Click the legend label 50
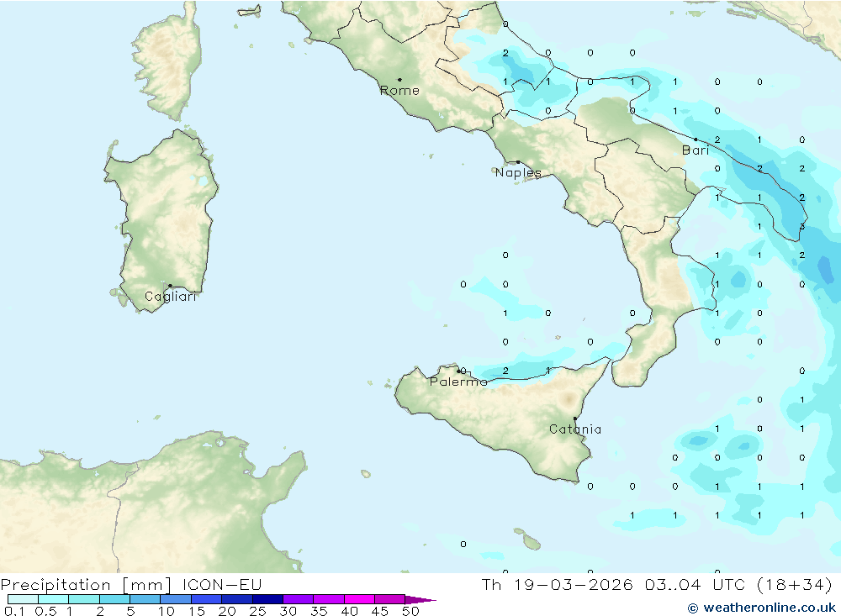Viewport: 841px width, 616px height. click(410, 611)
